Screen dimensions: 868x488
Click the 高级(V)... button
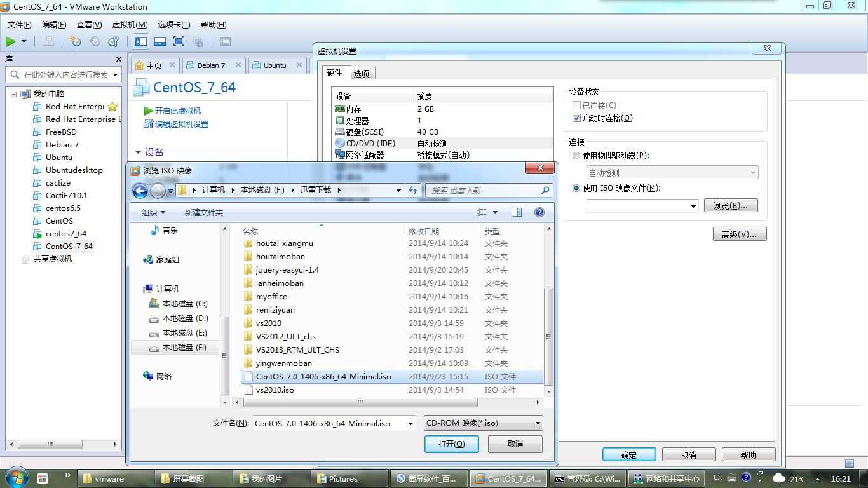740,234
